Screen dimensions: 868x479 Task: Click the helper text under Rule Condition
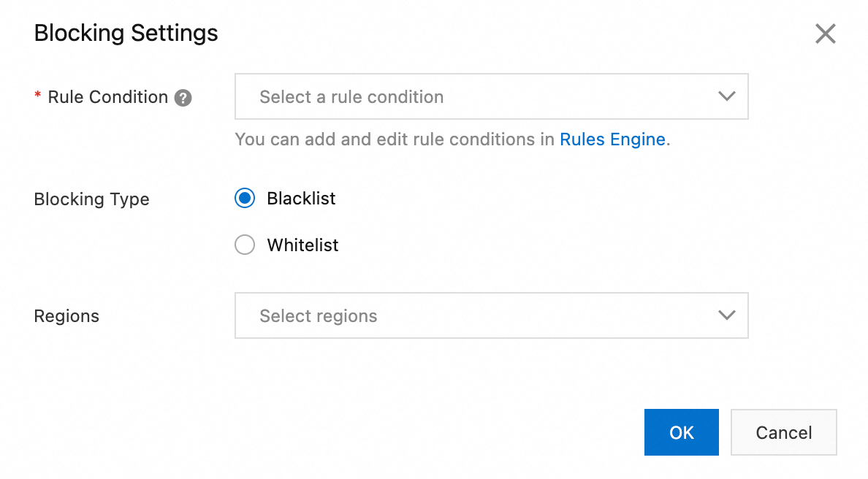click(395, 139)
